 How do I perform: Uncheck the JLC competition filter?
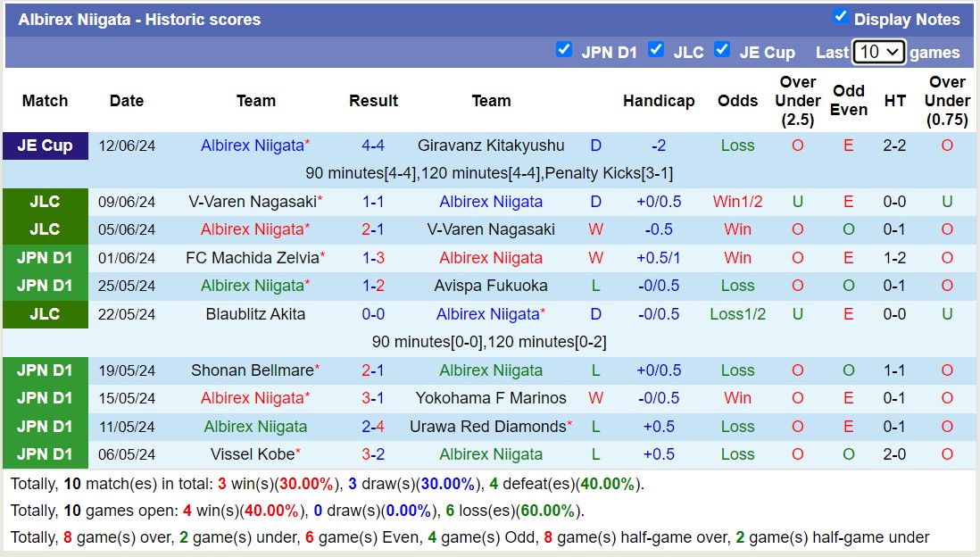pos(656,50)
